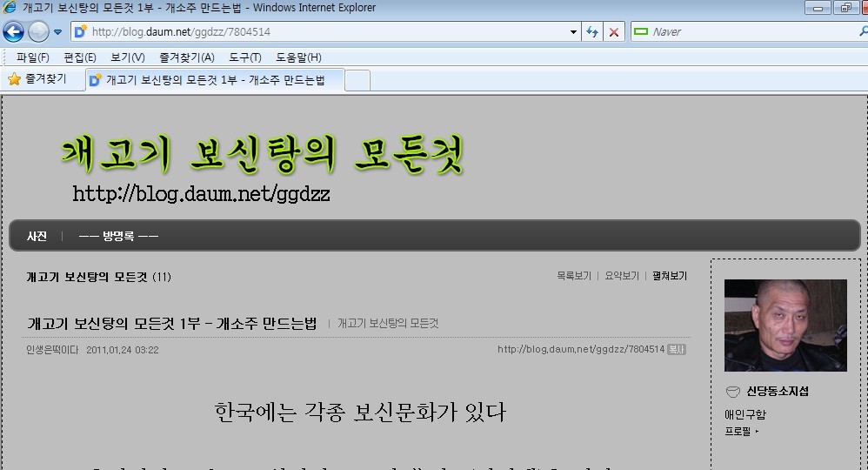Copy the post URL with 복사 button
The width and height of the screenshot is (868, 470).
click(677, 349)
